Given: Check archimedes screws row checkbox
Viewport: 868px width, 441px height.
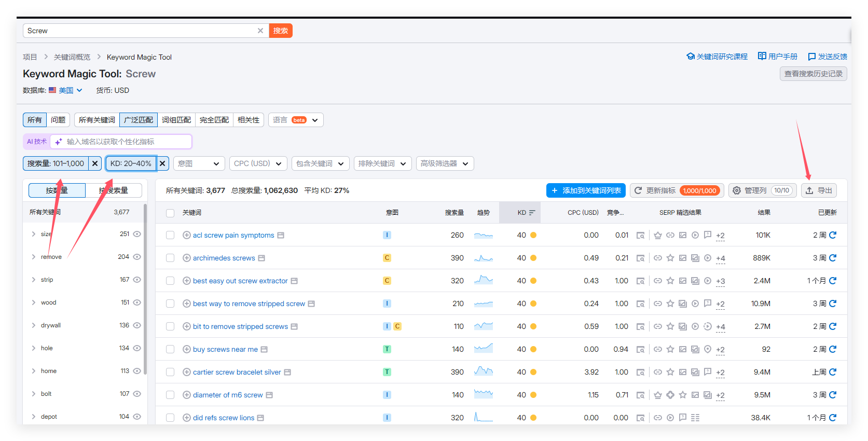Looking at the screenshot, I should (170, 258).
